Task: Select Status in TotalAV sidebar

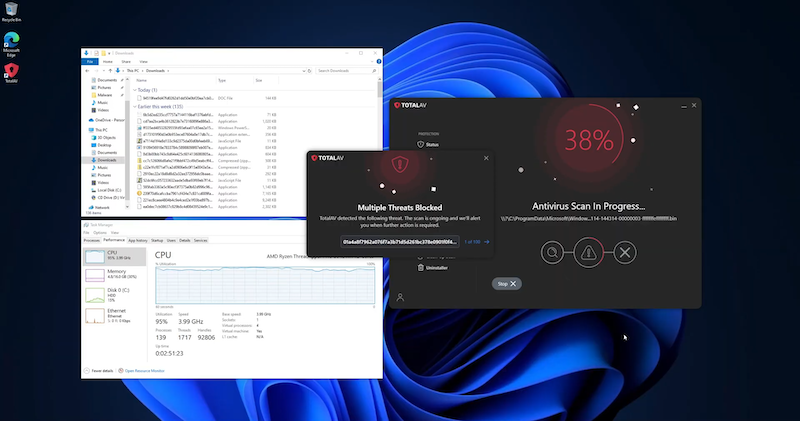Action: click(428, 144)
